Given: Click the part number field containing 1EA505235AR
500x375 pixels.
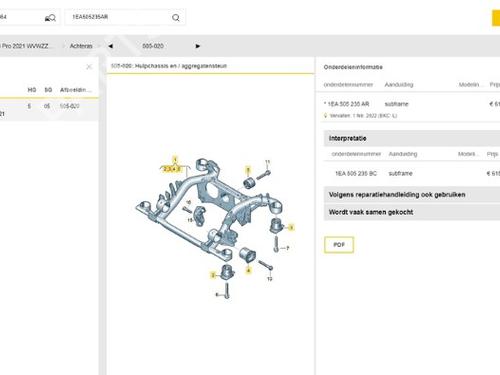Looking at the screenshot, I should point(125,17).
